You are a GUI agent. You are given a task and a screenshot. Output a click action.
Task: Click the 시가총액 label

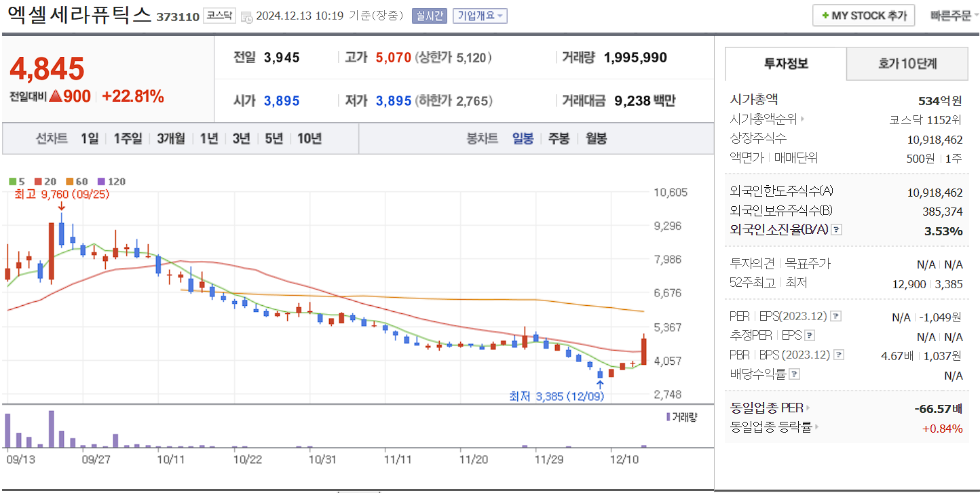coord(753,100)
